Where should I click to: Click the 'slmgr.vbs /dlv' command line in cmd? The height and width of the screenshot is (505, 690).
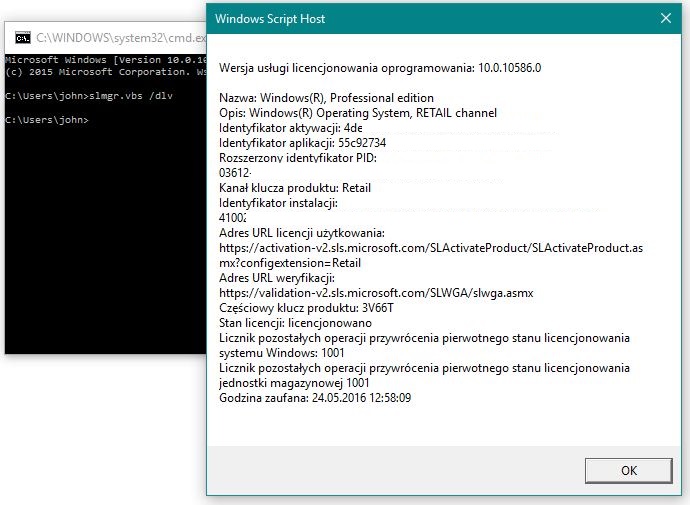(89, 96)
